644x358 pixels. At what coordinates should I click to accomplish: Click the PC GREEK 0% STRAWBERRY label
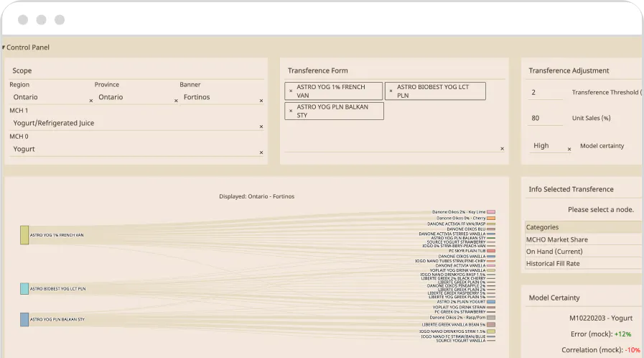pyautogui.click(x=460, y=312)
